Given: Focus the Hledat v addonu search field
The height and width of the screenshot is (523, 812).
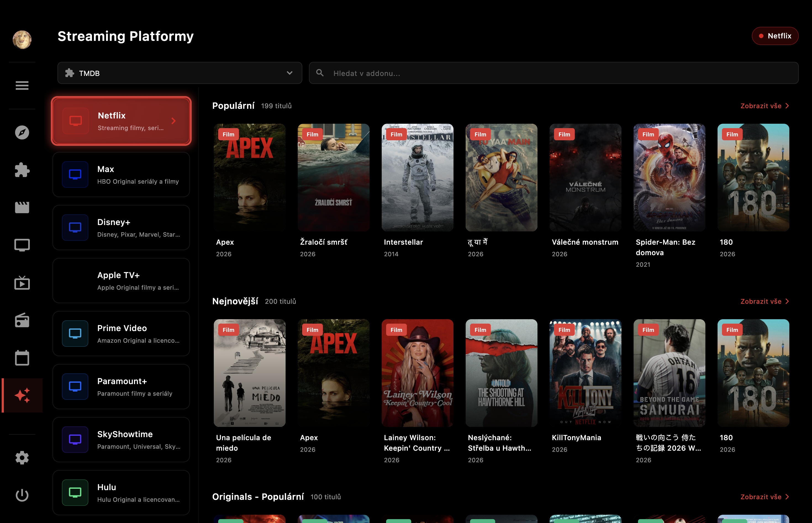Looking at the screenshot, I should [553, 73].
